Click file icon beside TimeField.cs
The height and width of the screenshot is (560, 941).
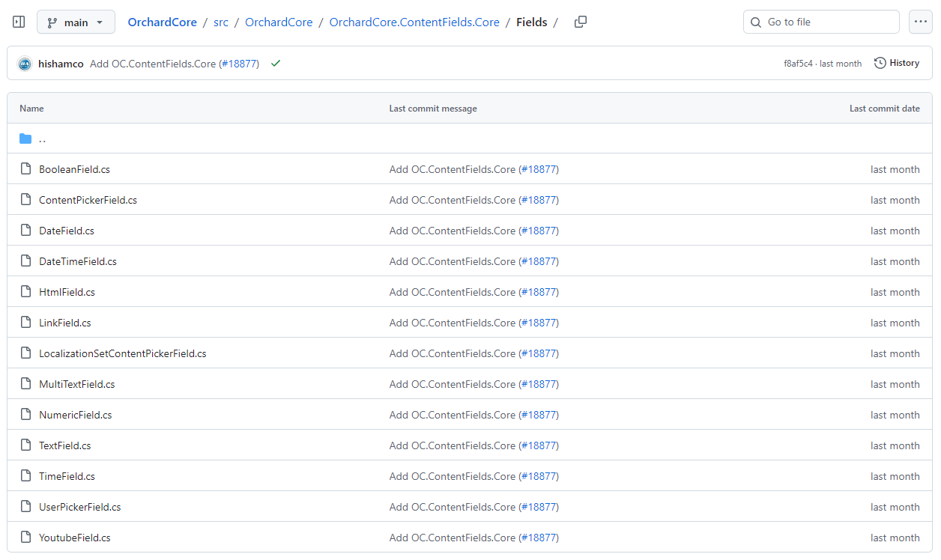[x=25, y=476]
